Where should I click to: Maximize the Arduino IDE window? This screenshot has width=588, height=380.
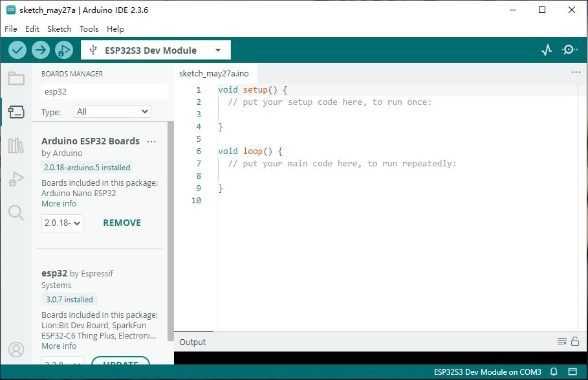pyautogui.click(x=542, y=10)
